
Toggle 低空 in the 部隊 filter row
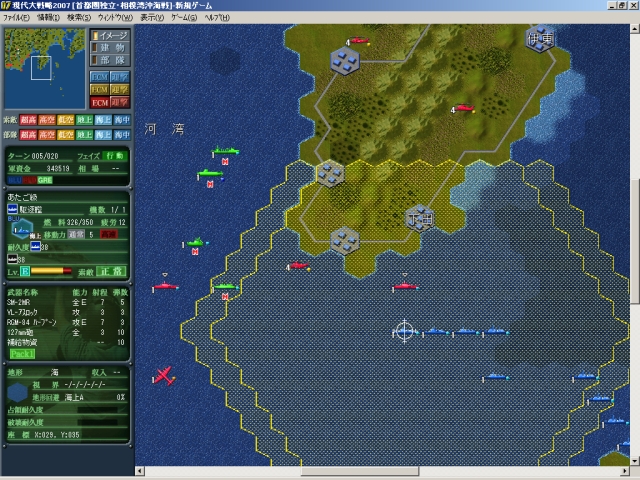66,134
